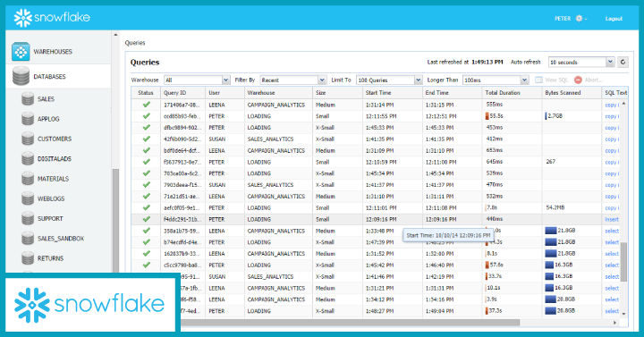
Task: Click the sidebar vertical scrollbar
Action: tap(115, 220)
